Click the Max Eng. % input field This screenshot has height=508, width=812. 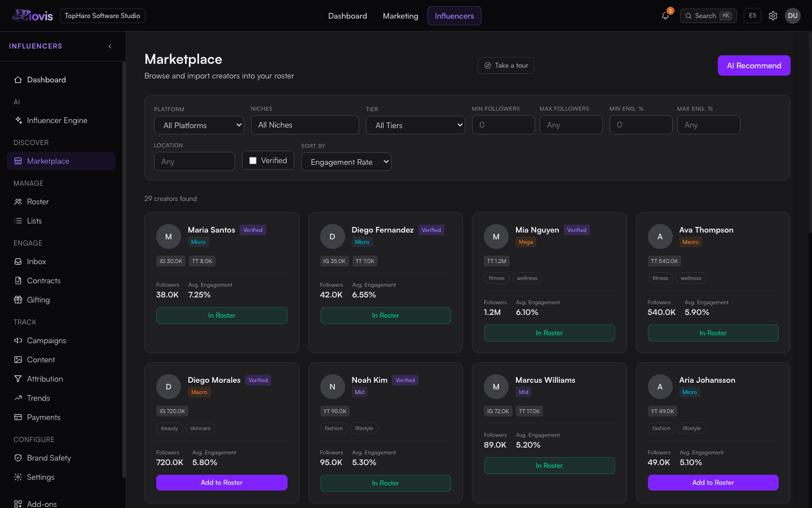click(709, 125)
